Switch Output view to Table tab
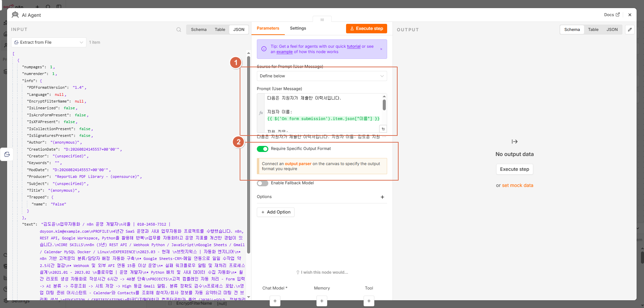Viewport: 644px width, 308px height. 593,30
